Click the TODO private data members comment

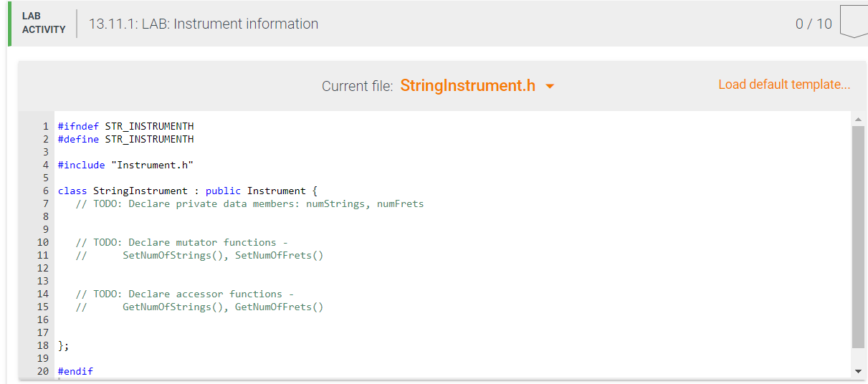[249, 203]
